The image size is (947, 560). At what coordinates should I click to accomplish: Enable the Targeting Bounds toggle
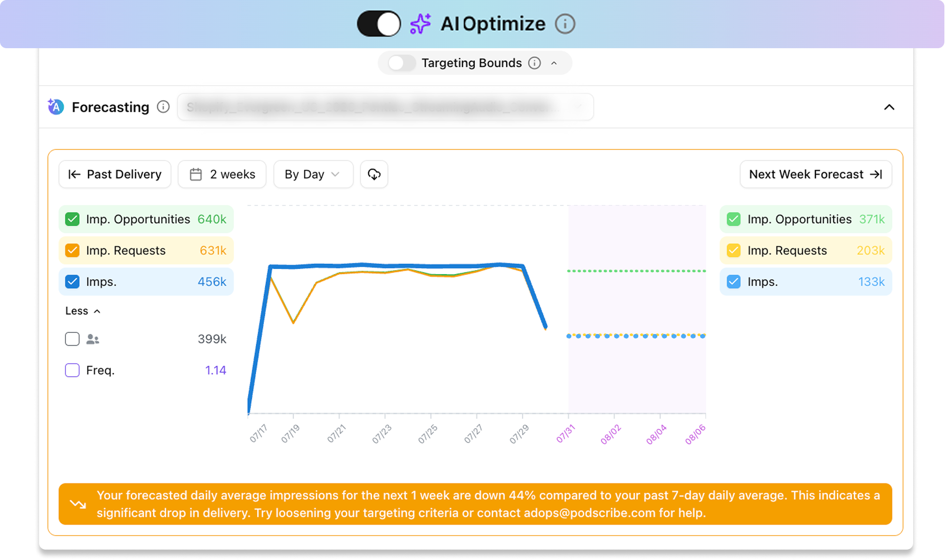pyautogui.click(x=402, y=63)
